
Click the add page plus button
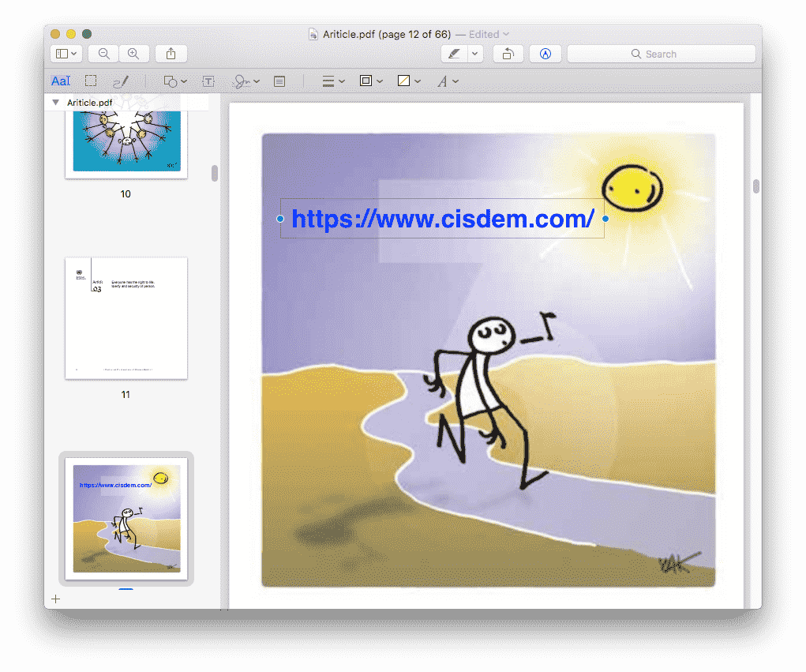(56, 599)
